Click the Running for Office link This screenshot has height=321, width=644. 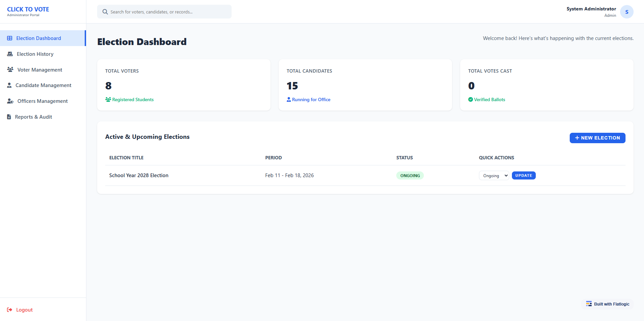(x=311, y=100)
